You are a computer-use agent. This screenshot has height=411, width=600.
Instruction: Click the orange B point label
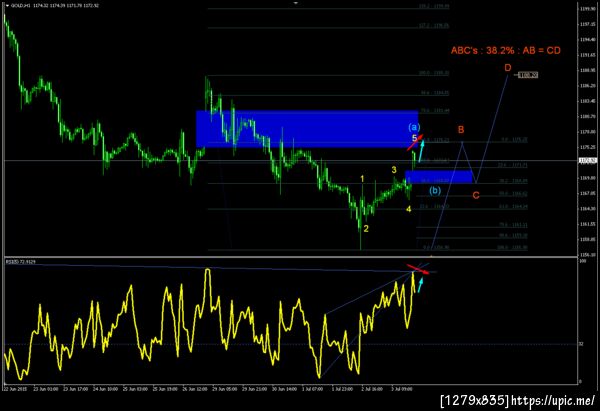(461, 130)
